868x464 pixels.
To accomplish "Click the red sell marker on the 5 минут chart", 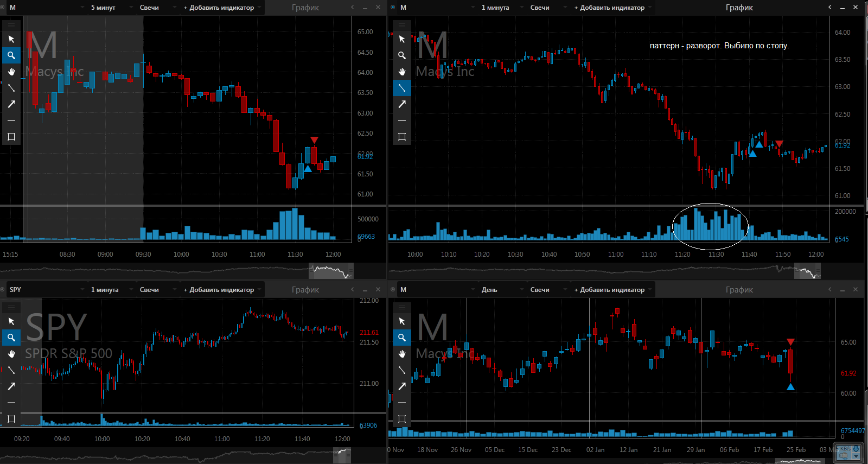I will point(314,140).
